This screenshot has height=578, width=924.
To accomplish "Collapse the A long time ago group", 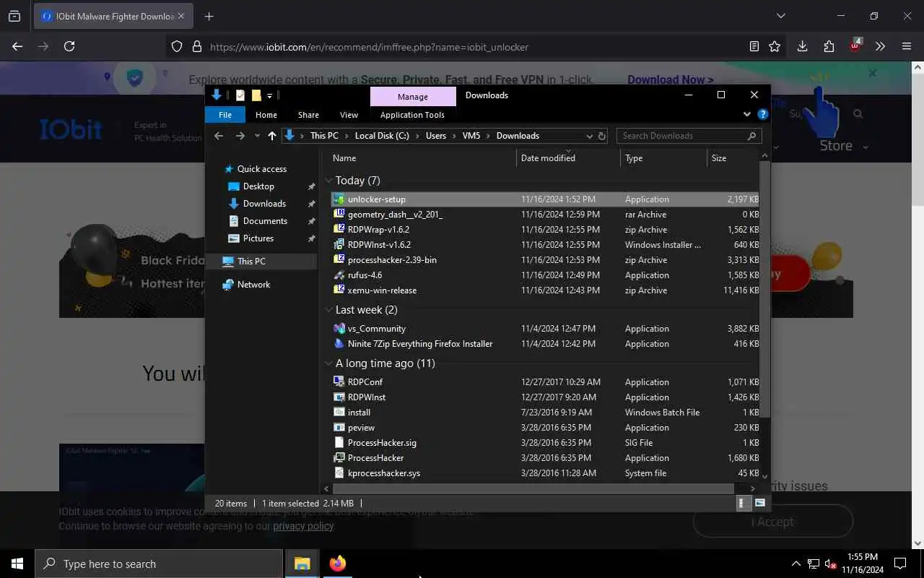I will click(x=329, y=363).
